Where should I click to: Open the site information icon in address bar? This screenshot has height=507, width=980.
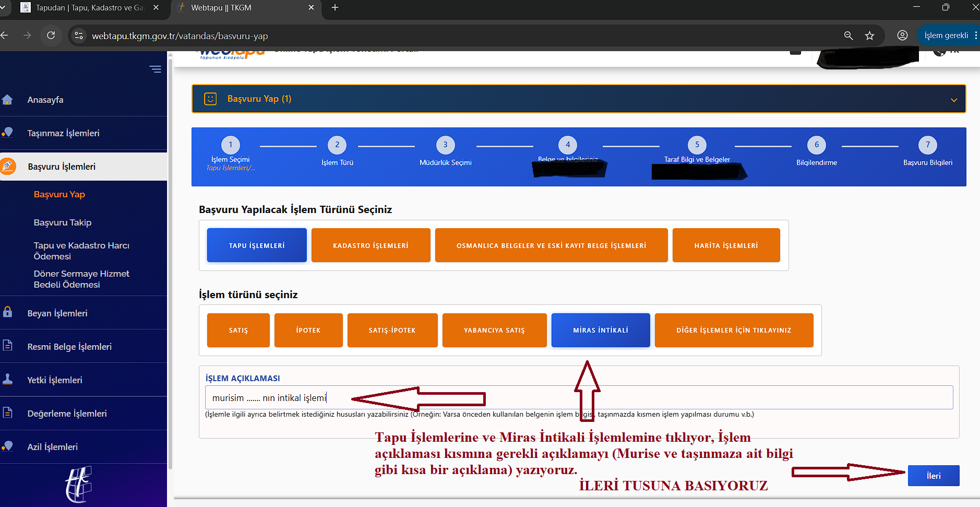point(79,36)
